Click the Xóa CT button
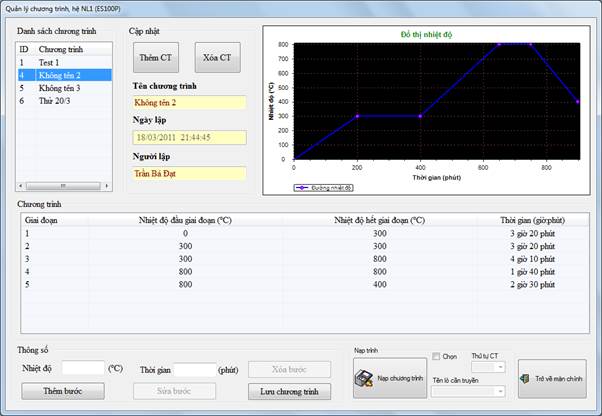 (217, 58)
